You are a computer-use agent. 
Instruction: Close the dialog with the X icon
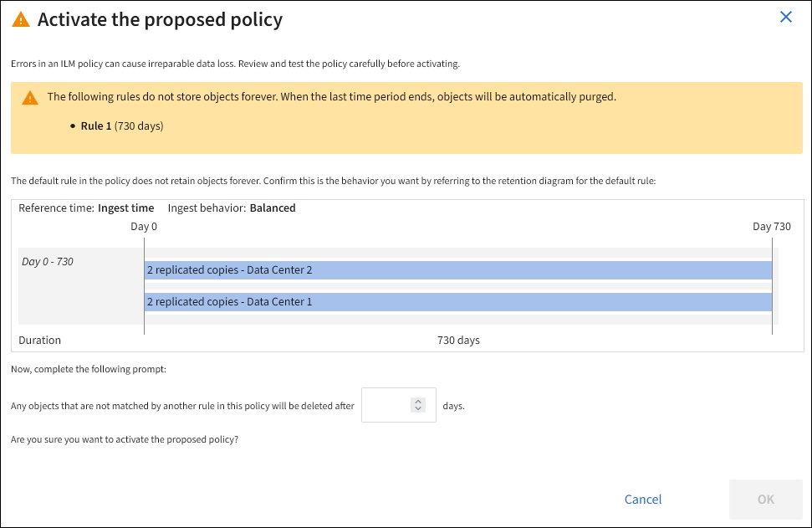point(786,17)
